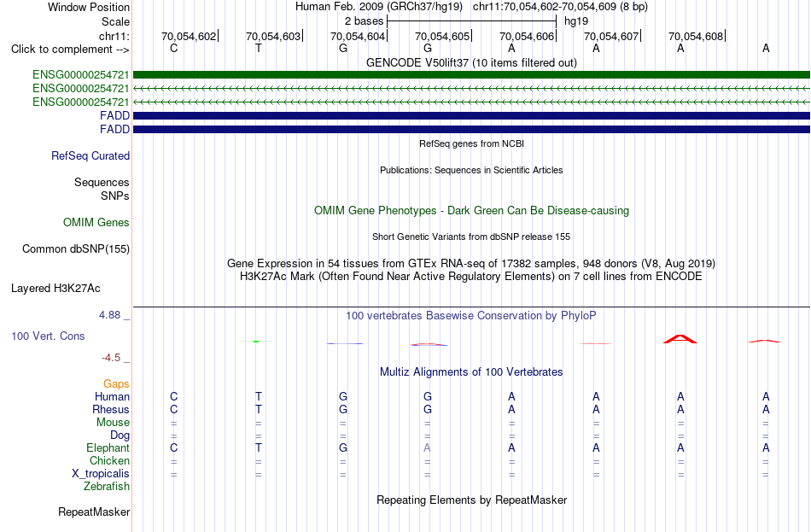The width and height of the screenshot is (811, 532).
Task: Select the Elephant species label
Action: [x=108, y=447]
